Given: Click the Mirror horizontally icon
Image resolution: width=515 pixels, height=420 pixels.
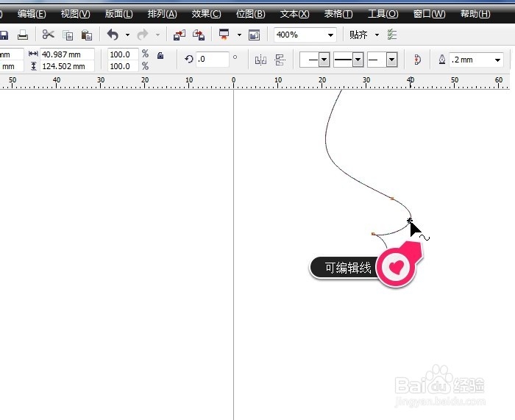Looking at the screenshot, I should click(260, 60).
